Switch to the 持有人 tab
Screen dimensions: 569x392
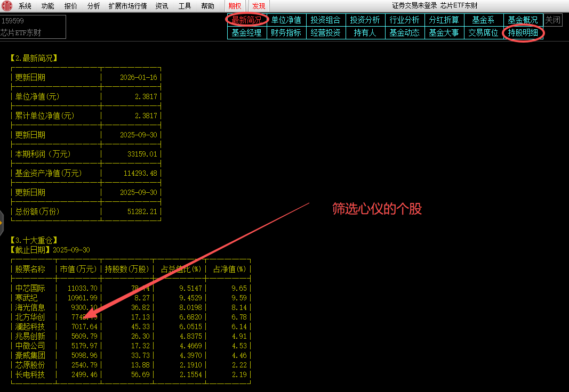click(365, 32)
